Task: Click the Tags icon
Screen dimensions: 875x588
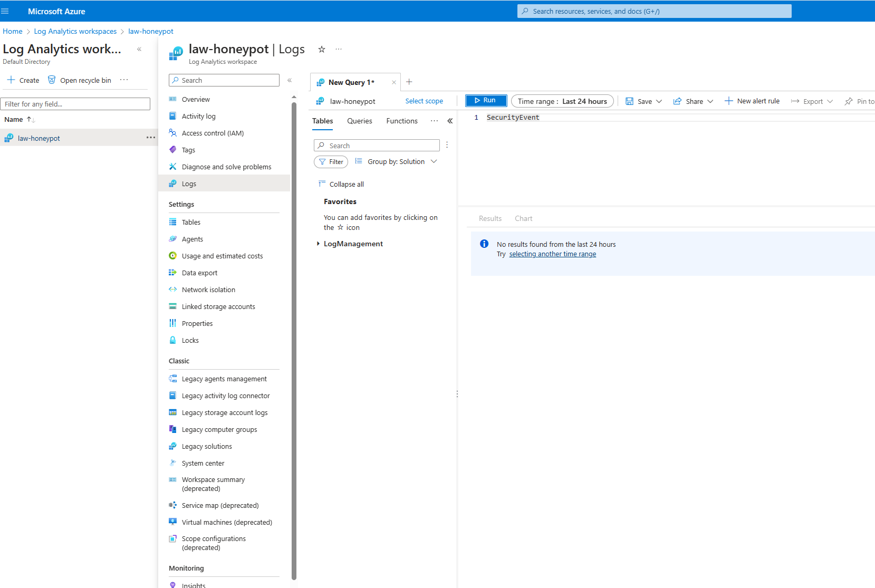Action: [172, 150]
